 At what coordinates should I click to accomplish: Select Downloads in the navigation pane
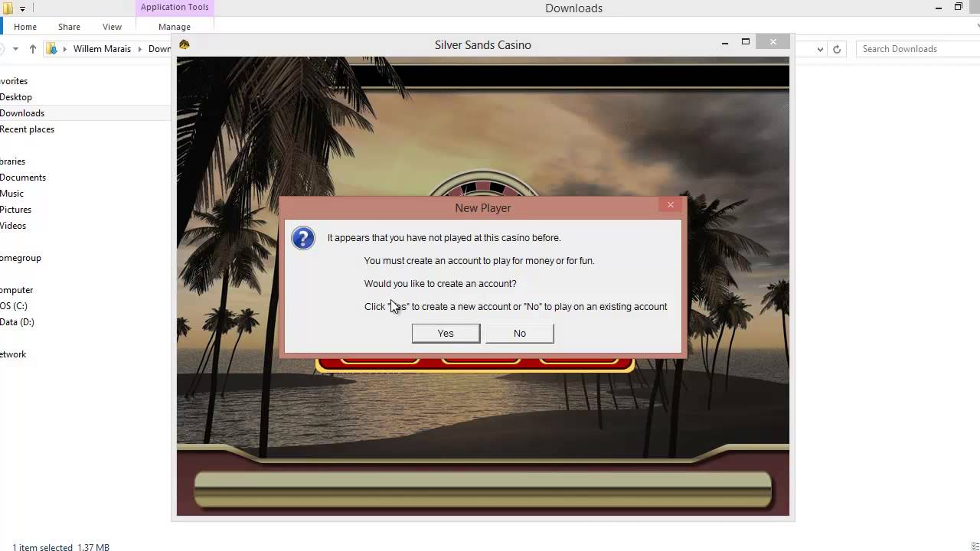(x=22, y=113)
